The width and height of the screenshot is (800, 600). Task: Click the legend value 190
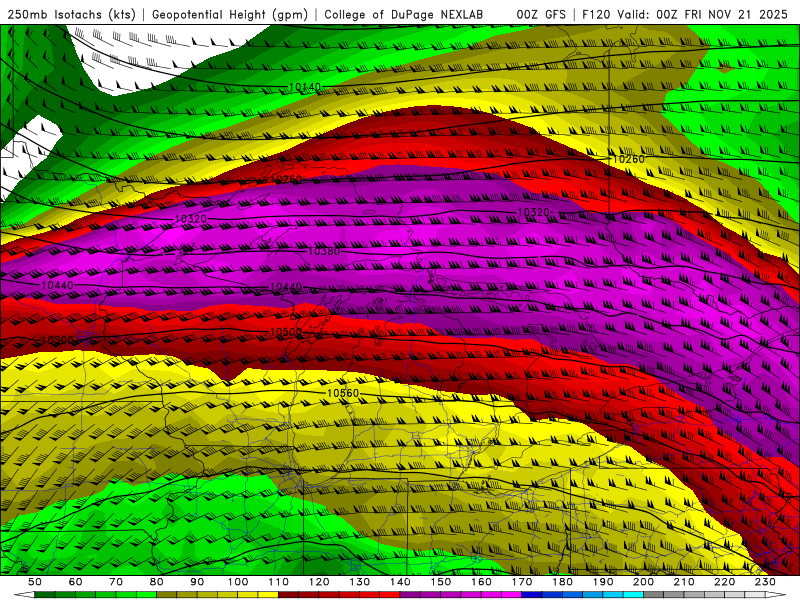[x=603, y=582]
